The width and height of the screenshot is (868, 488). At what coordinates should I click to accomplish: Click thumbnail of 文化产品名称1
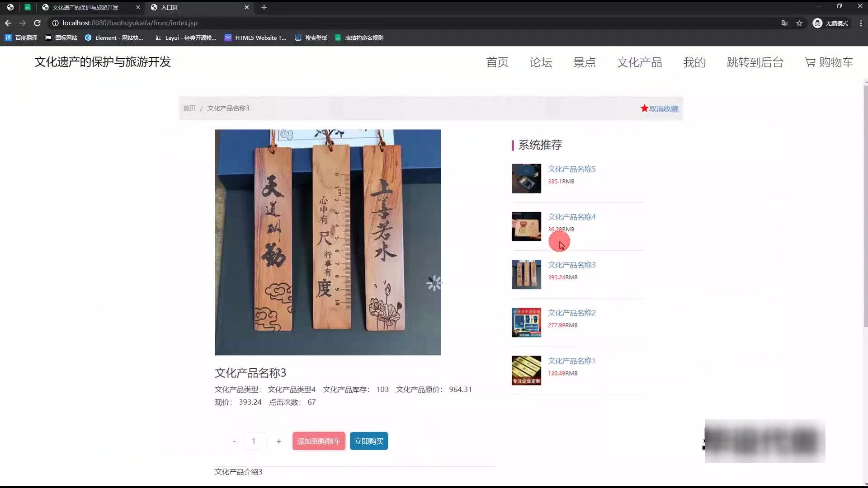[x=526, y=371]
